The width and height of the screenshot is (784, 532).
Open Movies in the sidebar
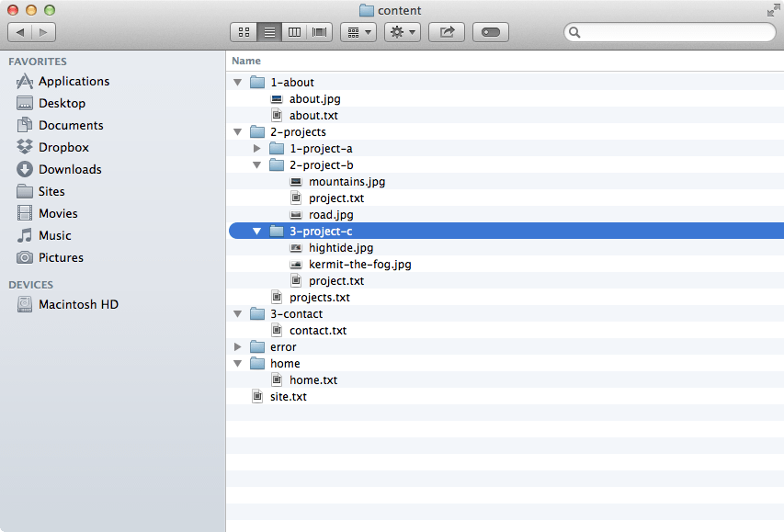coord(47,213)
